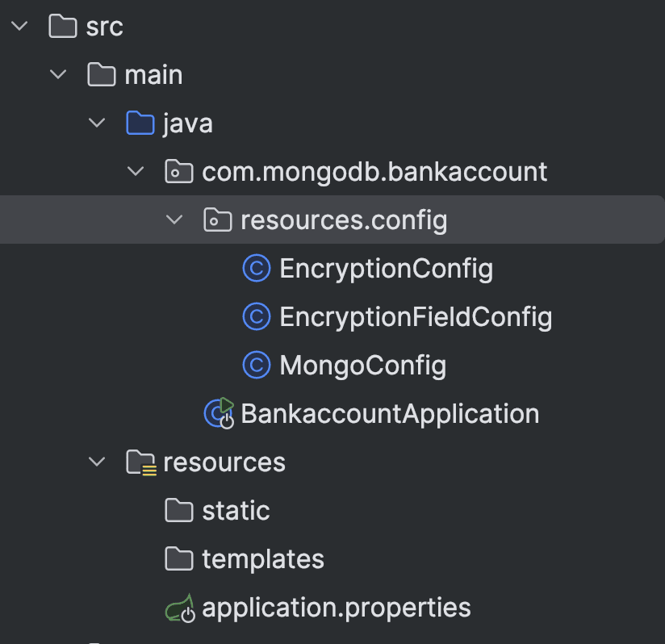The height and width of the screenshot is (644, 665).
Task: Select the static folder
Action: coord(236,511)
